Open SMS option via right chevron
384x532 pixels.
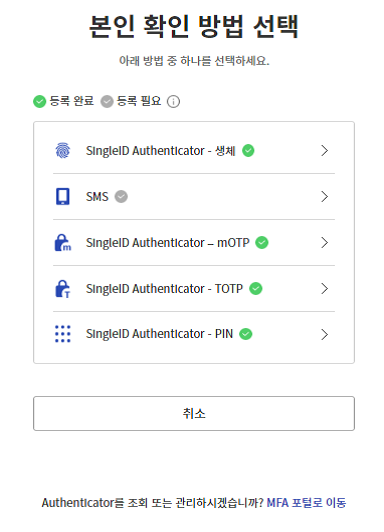coord(325,196)
